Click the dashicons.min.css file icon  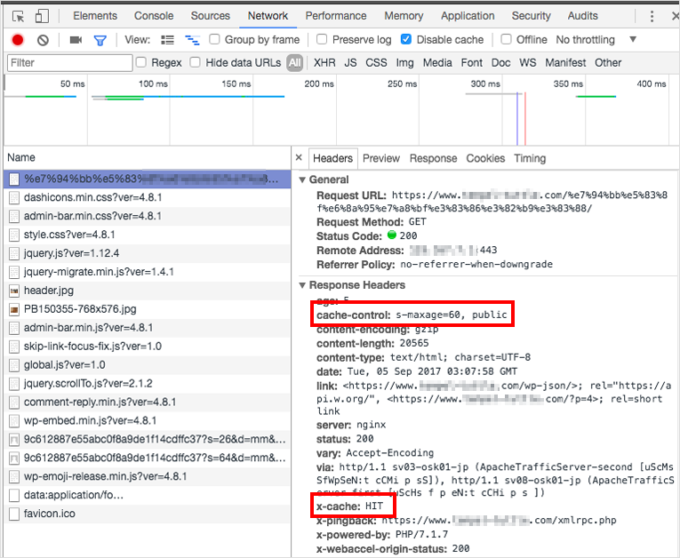click(14, 198)
